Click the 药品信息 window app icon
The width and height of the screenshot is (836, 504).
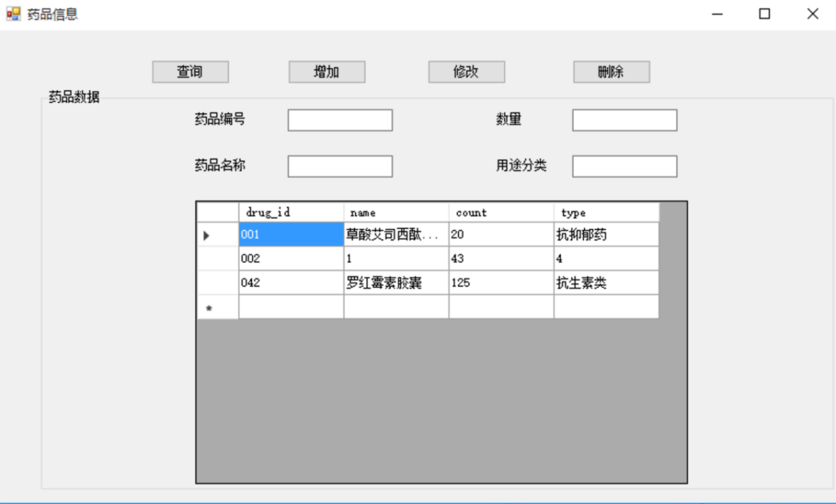coord(14,14)
